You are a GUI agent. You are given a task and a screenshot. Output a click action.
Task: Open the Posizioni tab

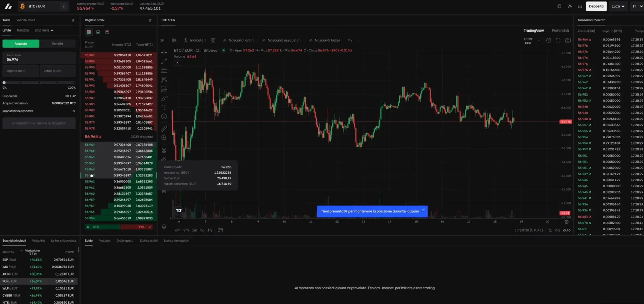pyautogui.click(x=104, y=241)
